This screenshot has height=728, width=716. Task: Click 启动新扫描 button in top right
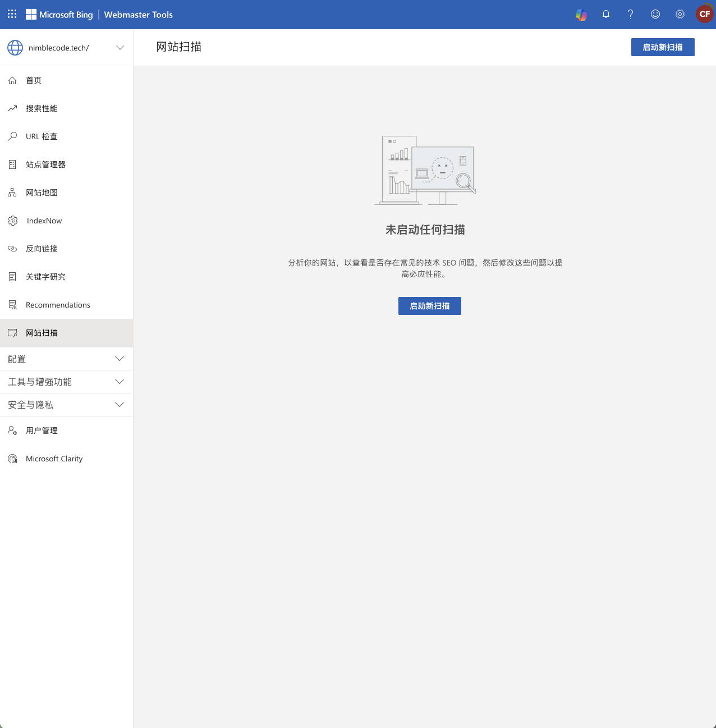pyautogui.click(x=663, y=47)
